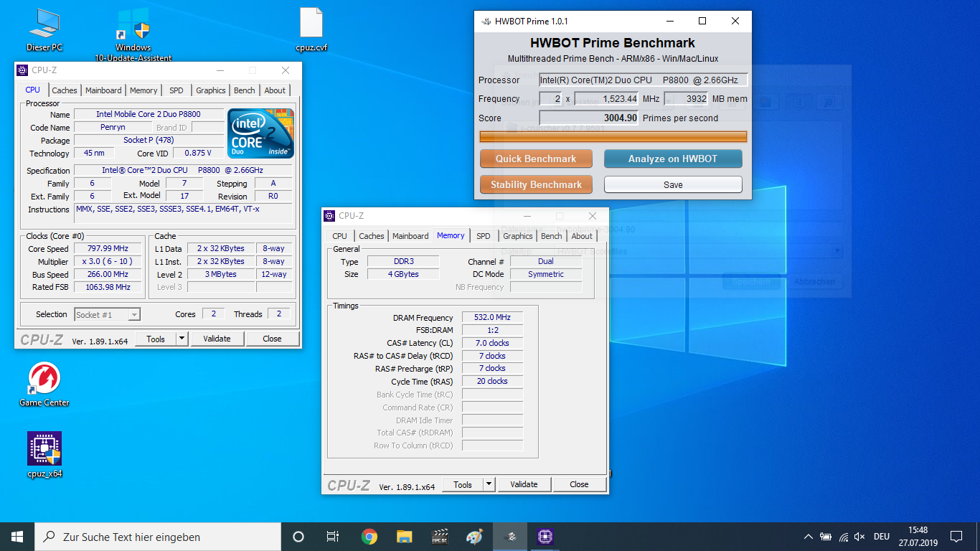The height and width of the screenshot is (551, 980).
Task: Open the Dieser PC desktop icon
Action: point(44,29)
